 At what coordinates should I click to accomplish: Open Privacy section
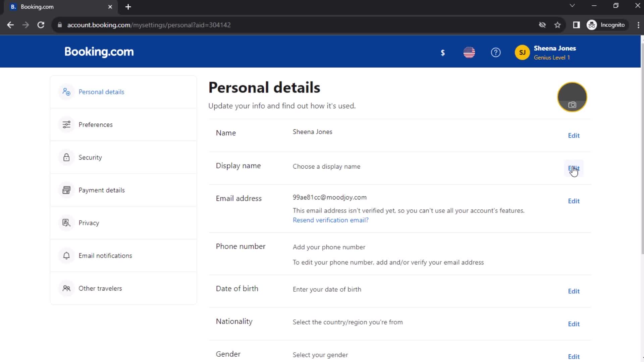coord(123,223)
